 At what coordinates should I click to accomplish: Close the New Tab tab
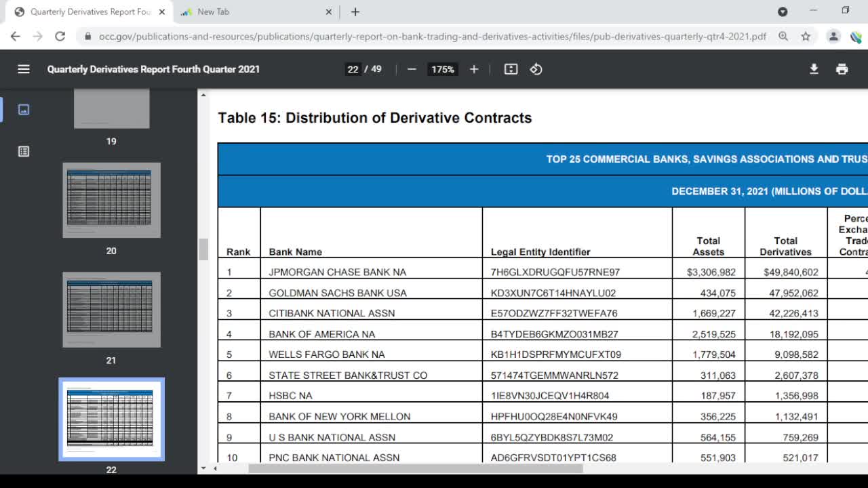click(329, 12)
